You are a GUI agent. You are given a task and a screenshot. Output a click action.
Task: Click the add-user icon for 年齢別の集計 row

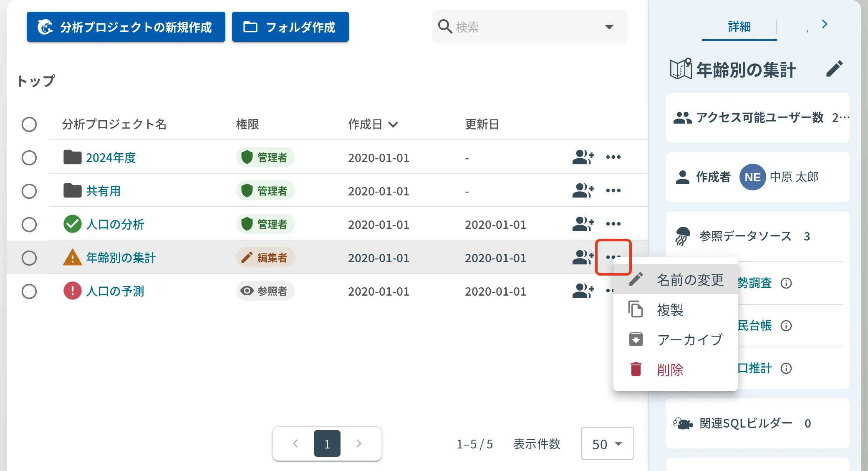583,258
